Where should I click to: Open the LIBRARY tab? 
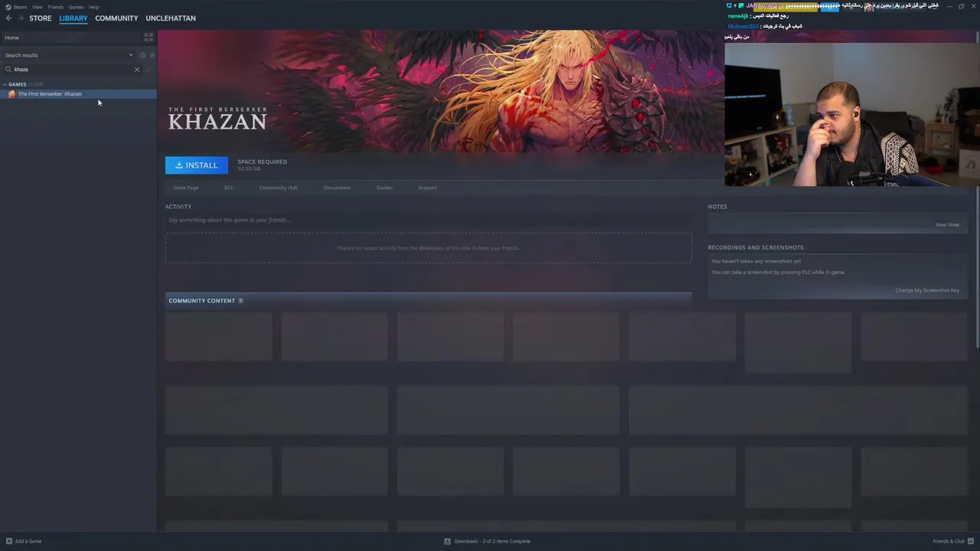[x=73, y=18]
